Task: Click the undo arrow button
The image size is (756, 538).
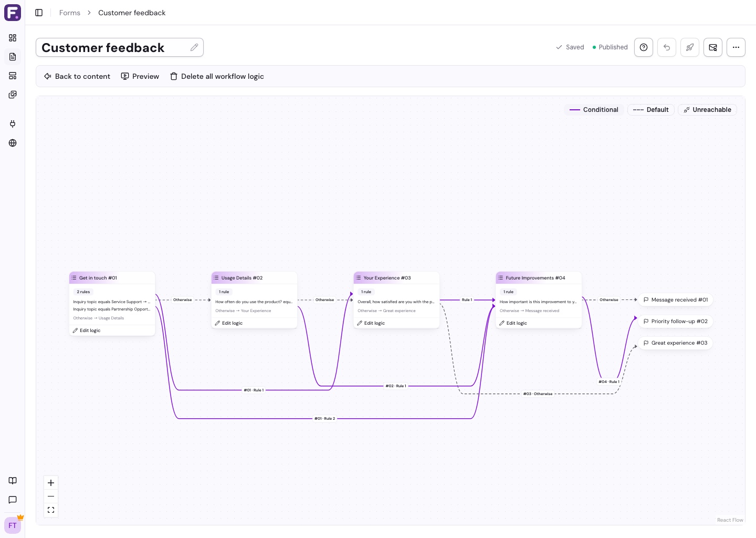Action: [667, 47]
